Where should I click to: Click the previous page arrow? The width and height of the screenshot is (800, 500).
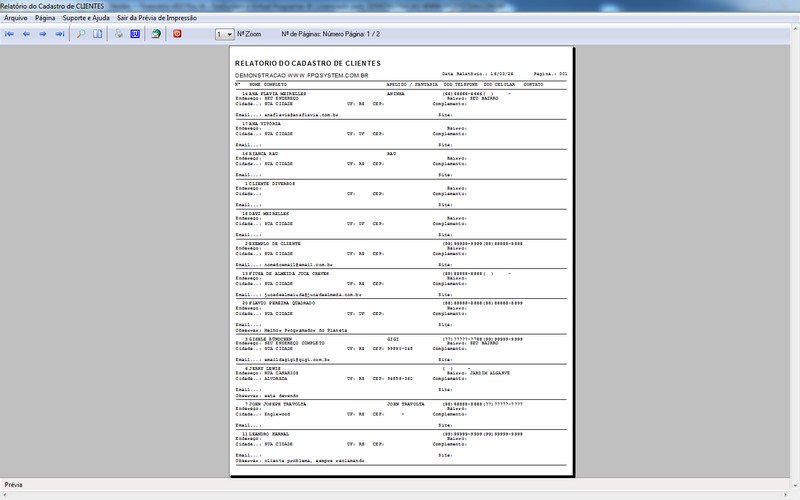point(26,34)
